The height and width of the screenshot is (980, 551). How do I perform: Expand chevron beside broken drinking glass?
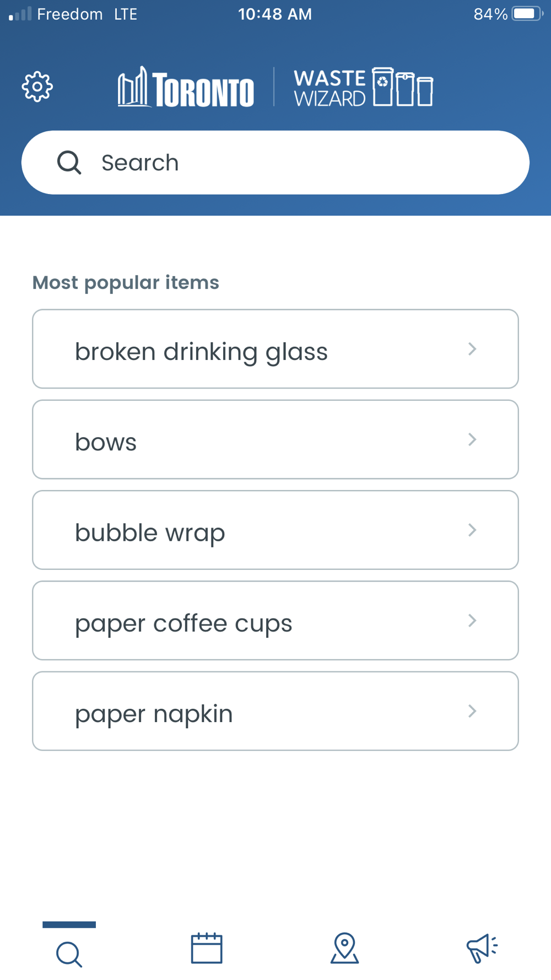[x=472, y=349]
